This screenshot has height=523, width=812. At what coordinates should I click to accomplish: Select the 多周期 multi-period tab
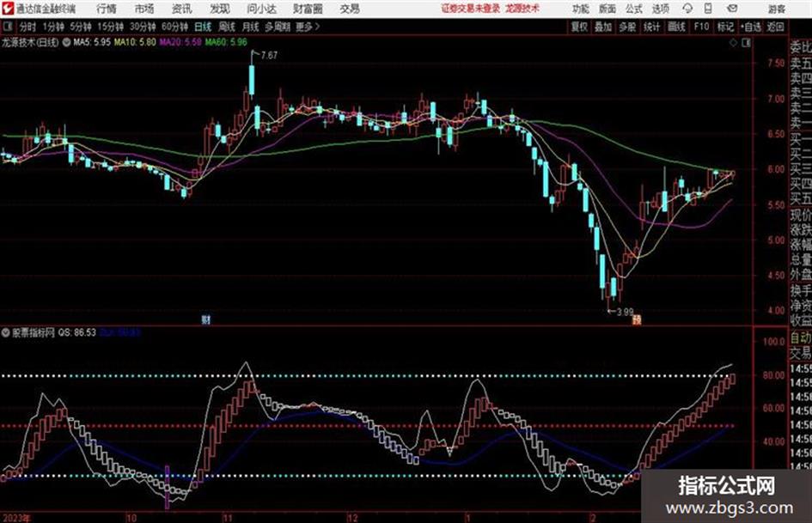click(278, 27)
